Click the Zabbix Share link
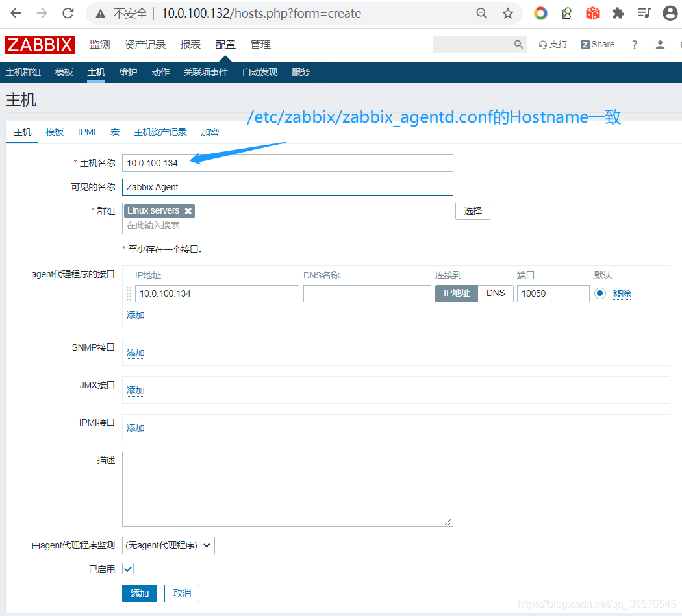The image size is (682, 616). (598, 44)
